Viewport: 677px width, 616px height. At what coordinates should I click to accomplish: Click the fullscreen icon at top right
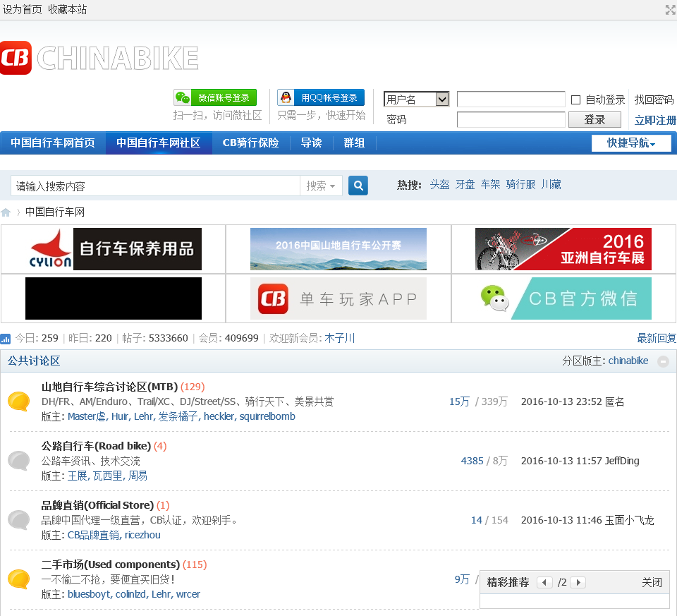click(x=671, y=9)
